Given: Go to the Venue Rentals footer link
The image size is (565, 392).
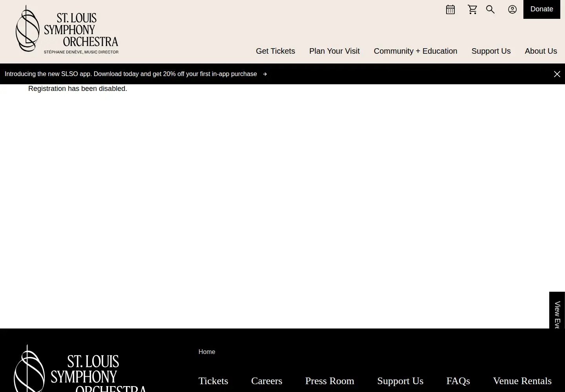Looking at the screenshot, I should pos(522,381).
